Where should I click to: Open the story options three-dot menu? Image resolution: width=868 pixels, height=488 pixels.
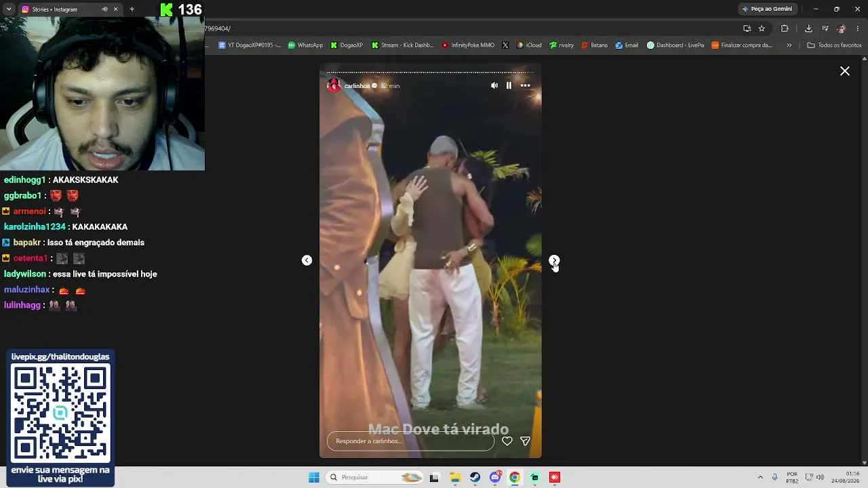(x=525, y=85)
